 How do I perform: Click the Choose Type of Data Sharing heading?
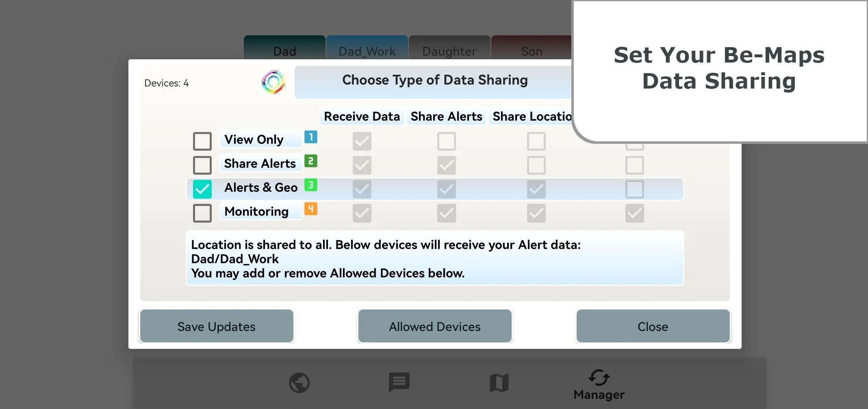click(x=435, y=80)
